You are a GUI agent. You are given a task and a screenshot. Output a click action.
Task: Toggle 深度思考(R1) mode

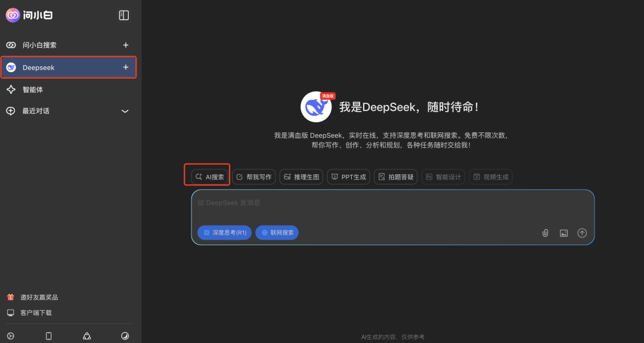point(225,233)
